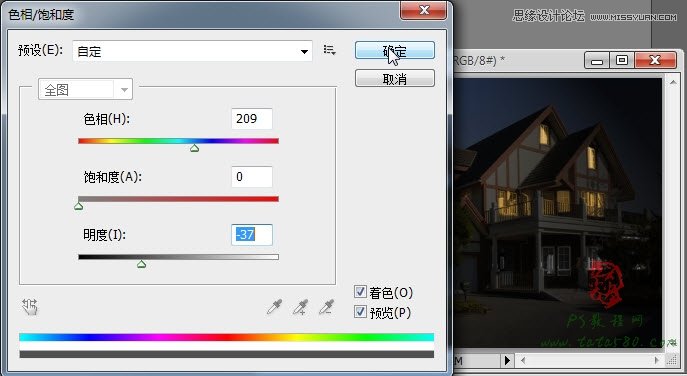Image resolution: width=687 pixels, height=376 pixels.
Task: Click the saturation value field 0
Action: [x=252, y=177]
